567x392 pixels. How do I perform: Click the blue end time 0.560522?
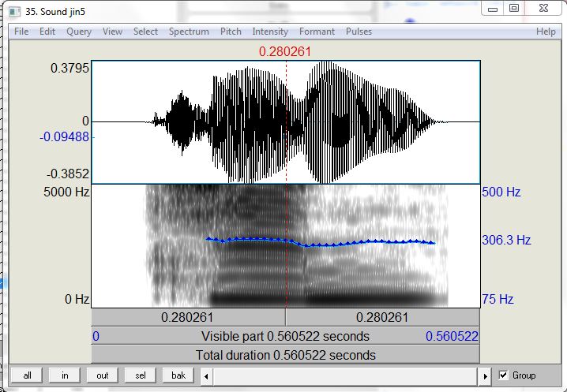pos(452,336)
